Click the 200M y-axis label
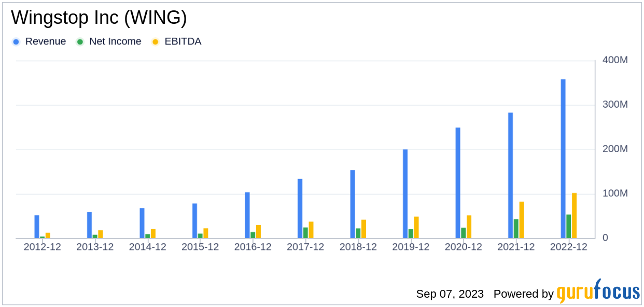This screenshot has height=307, width=644. point(615,149)
